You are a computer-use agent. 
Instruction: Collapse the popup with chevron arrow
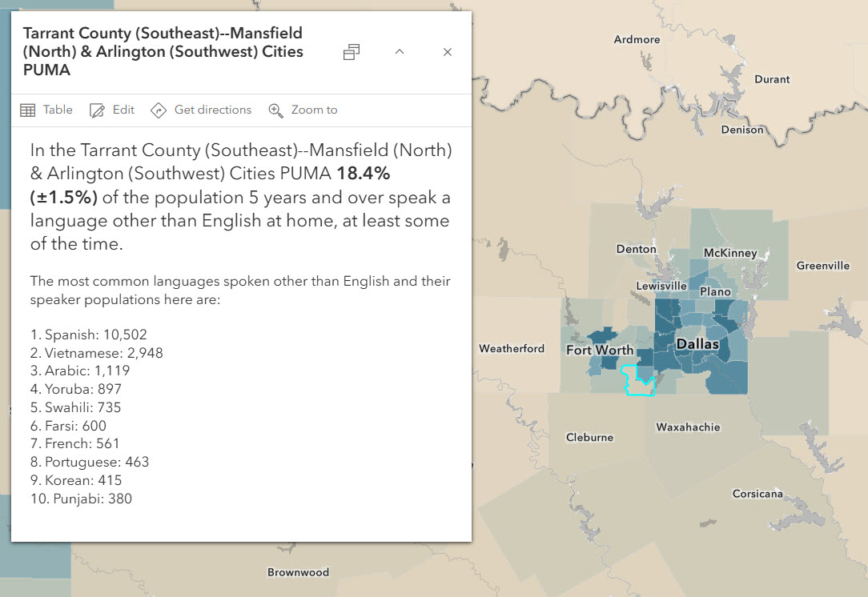[400, 52]
